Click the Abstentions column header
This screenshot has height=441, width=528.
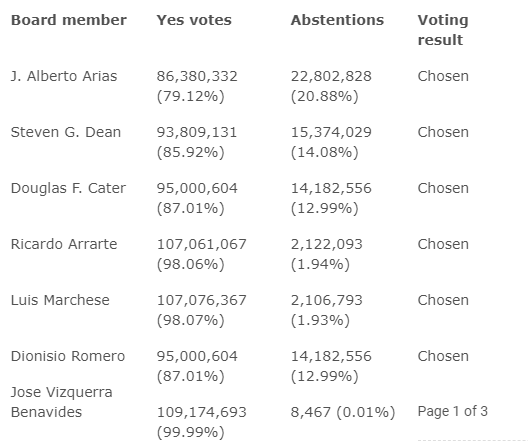pyautogui.click(x=337, y=20)
